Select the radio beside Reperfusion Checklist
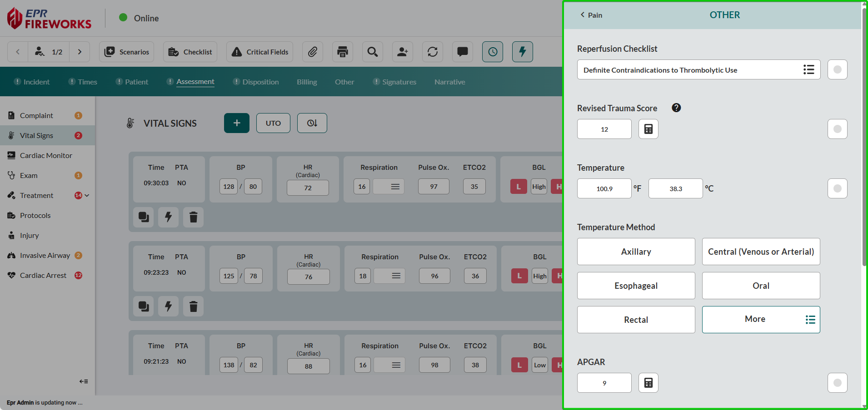Viewport: 868px width, 410px height. point(837,69)
